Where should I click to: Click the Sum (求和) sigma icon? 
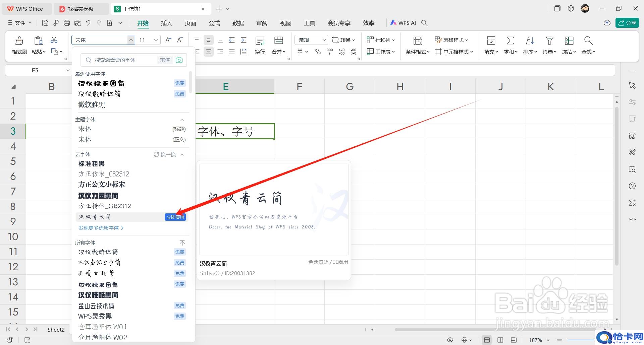511,41
